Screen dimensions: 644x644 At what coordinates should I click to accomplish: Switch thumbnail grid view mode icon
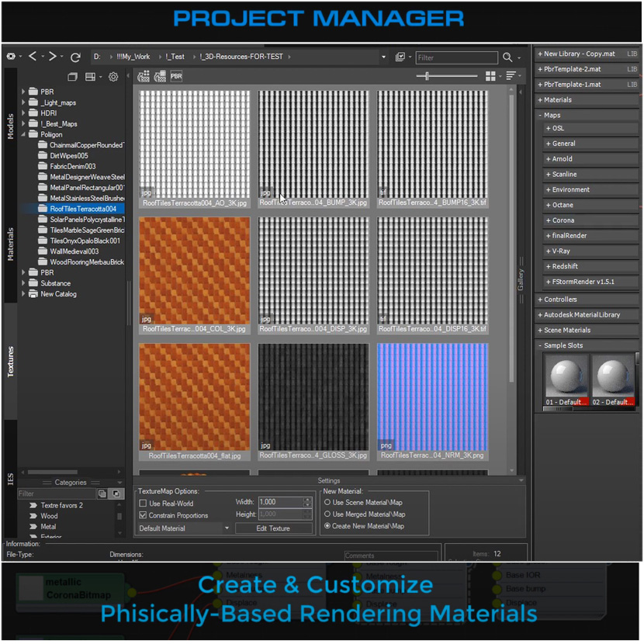[x=490, y=76]
